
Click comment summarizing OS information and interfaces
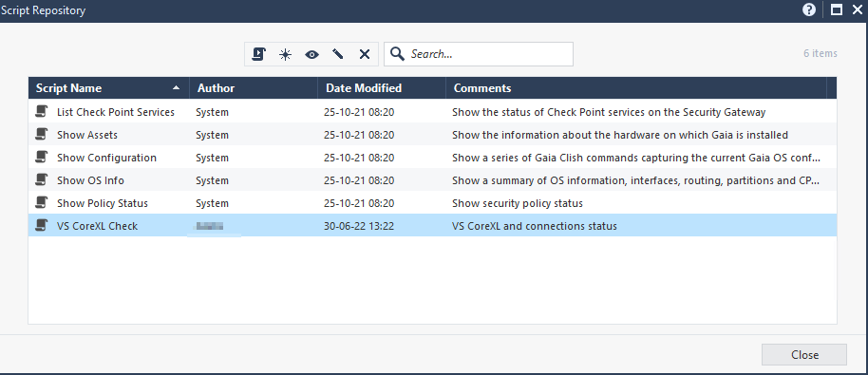pos(636,180)
